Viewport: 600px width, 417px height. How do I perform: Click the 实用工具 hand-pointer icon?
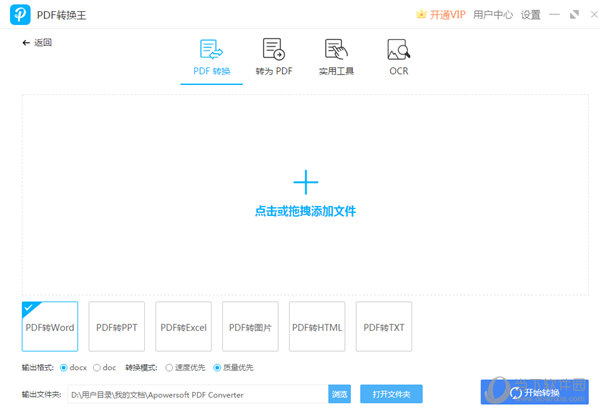pyautogui.click(x=336, y=49)
